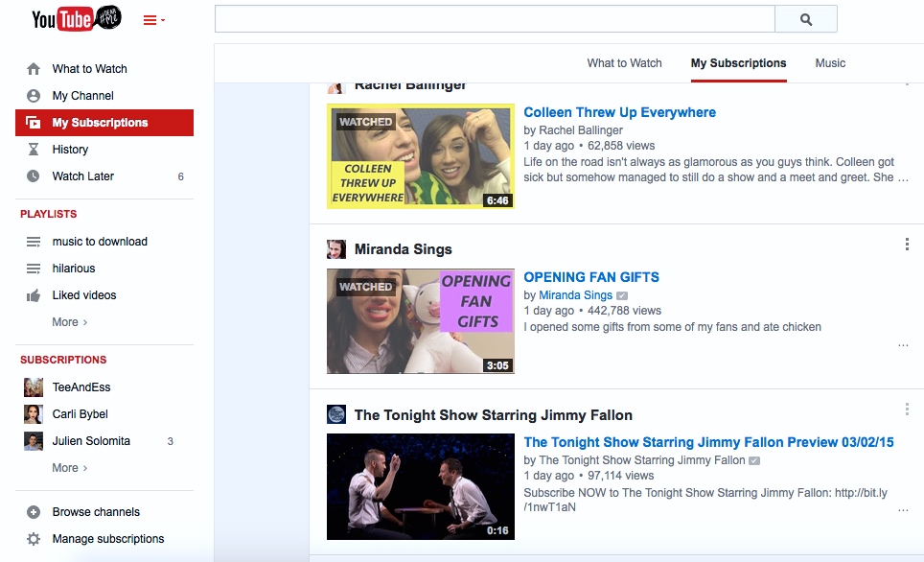Click the Tonight Show feed channel avatar
Viewport: 924px width, 562px height.
click(x=336, y=414)
